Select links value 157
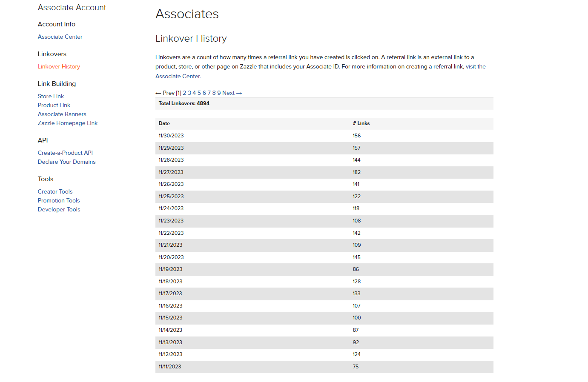 [x=356, y=148]
